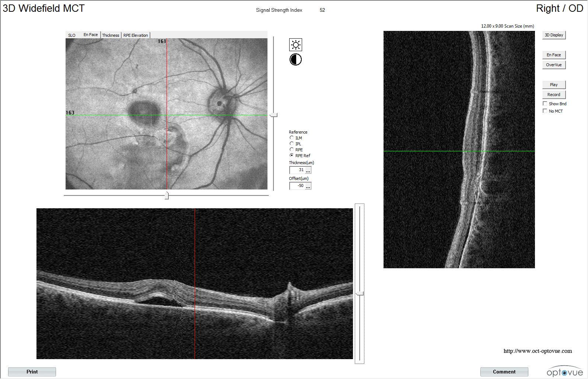
Task: Switch to the SLO tab
Action: coord(72,35)
